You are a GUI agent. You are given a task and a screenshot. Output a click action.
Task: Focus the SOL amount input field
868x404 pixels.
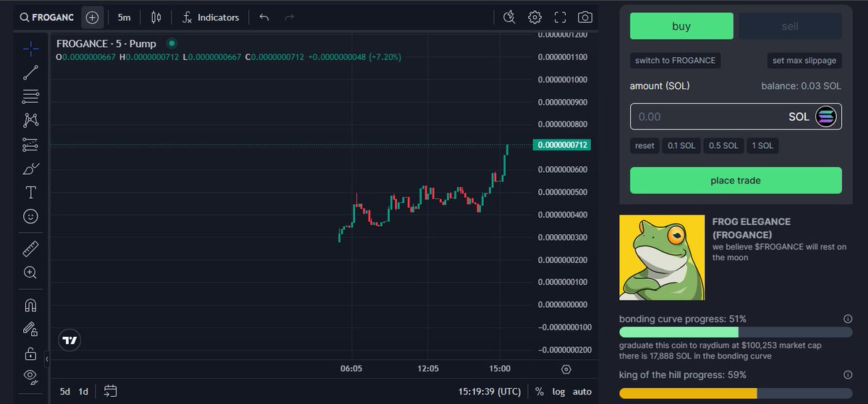tap(736, 116)
